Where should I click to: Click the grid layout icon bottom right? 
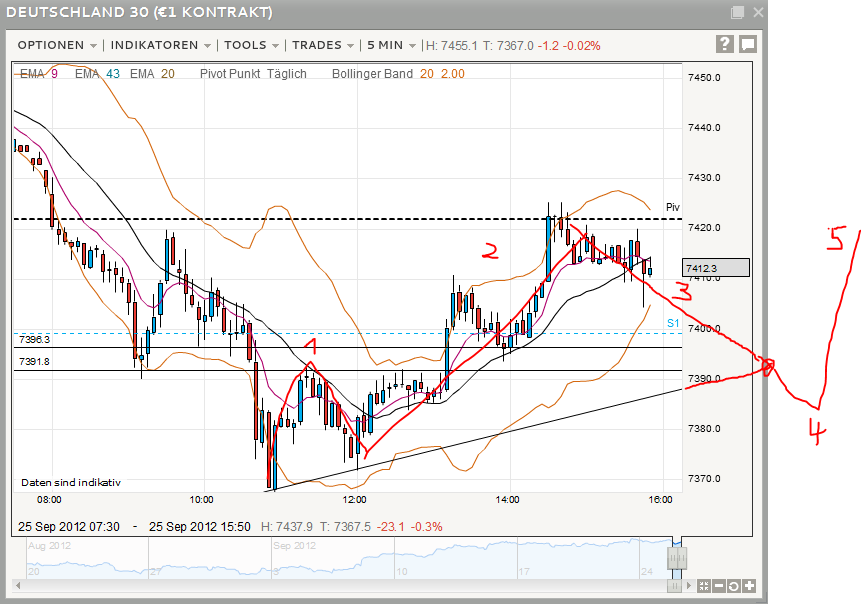704,586
